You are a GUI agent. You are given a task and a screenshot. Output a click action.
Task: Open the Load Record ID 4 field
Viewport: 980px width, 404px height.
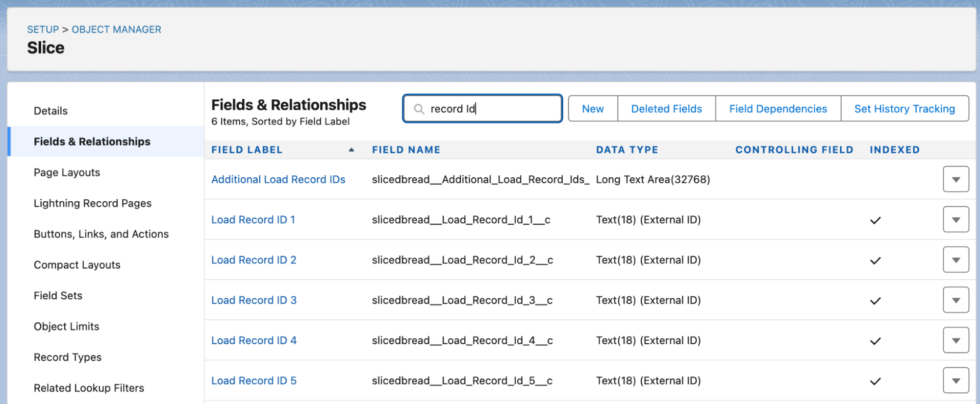coord(253,340)
